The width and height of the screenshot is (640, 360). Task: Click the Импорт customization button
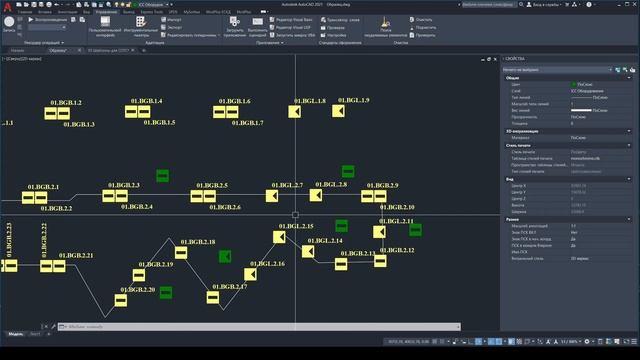click(171, 19)
